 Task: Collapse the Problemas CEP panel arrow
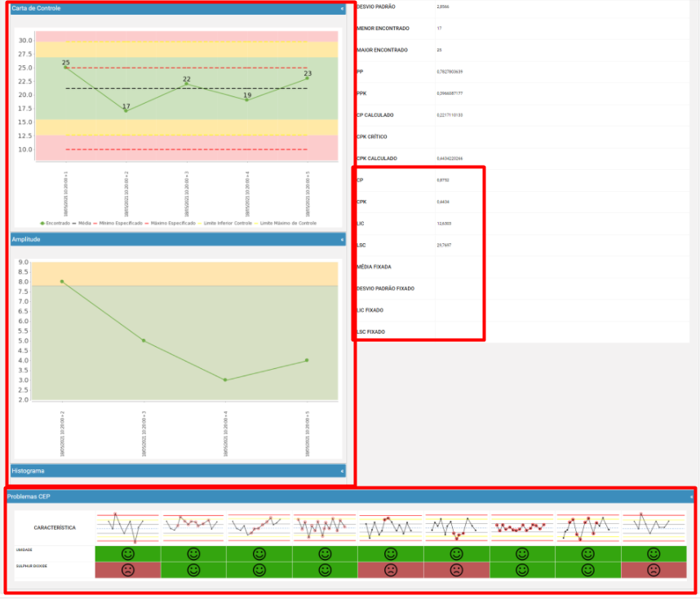[692, 497]
